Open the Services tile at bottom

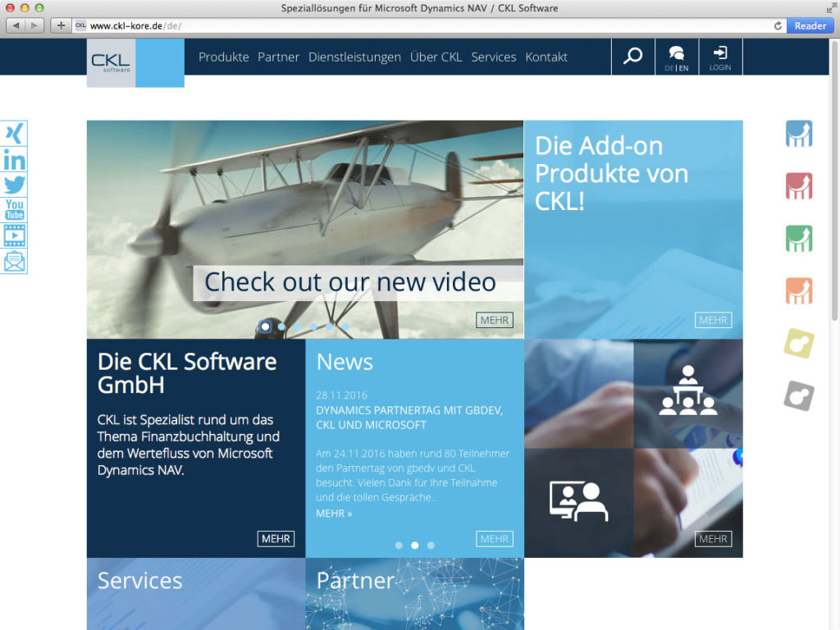[x=196, y=594]
